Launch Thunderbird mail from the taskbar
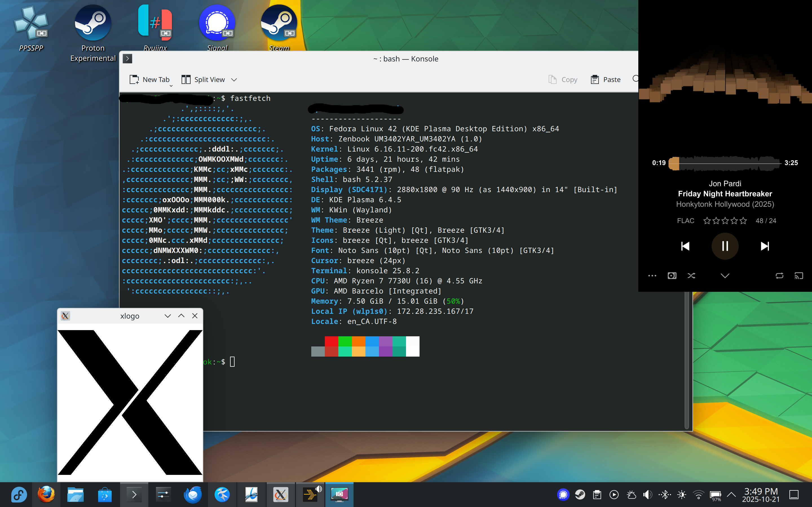This screenshot has width=812, height=507. point(193,494)
